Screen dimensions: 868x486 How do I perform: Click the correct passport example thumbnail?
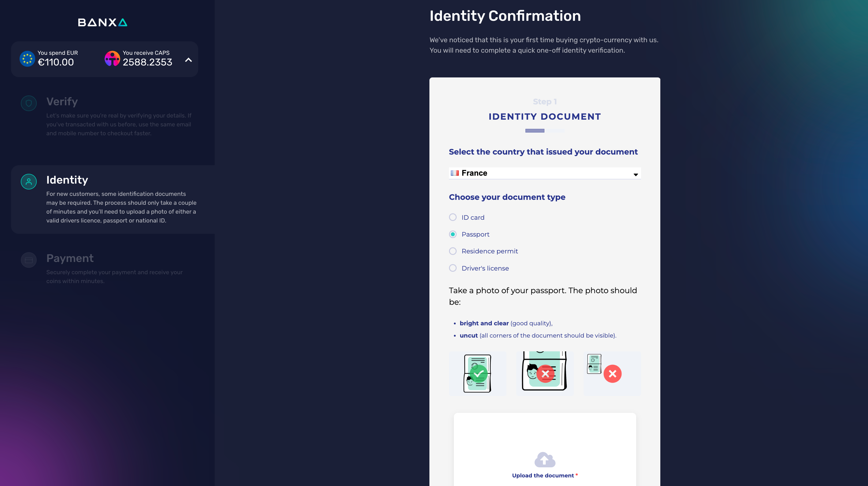477,373
